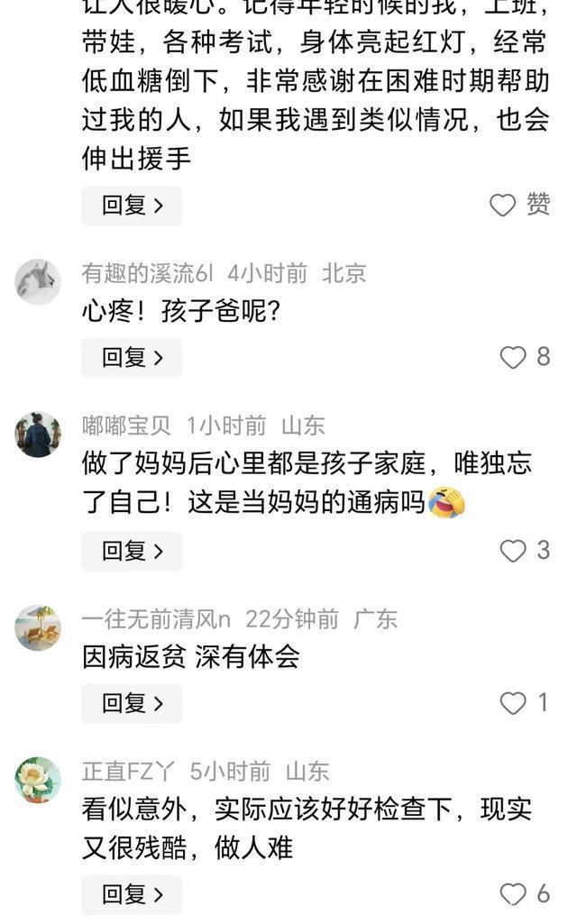Expand reply arrow under 正直FZ丫 comment
The width and height of the screenshot is (577, 924).
(158, 895)
